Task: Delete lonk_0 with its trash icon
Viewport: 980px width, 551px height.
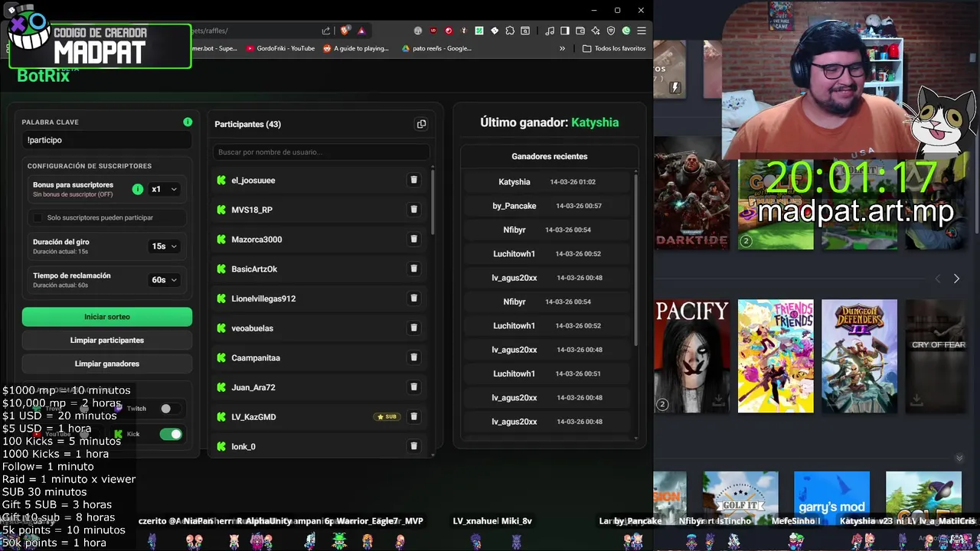Action: [x=413, y=446]
